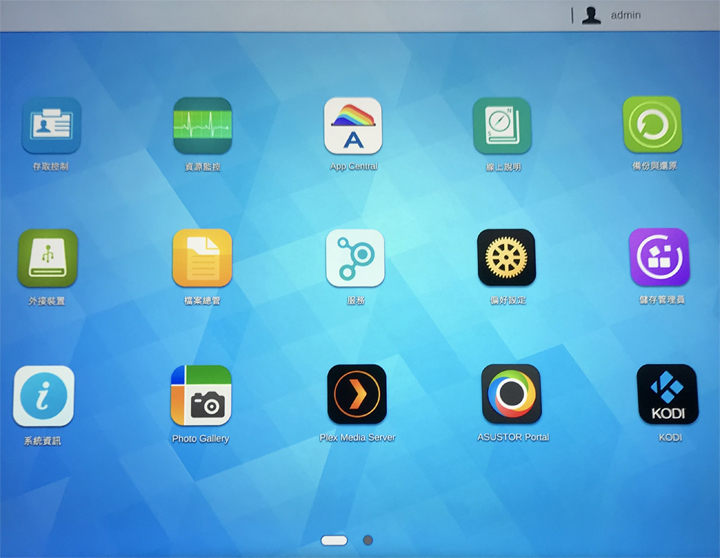
Task: Open the 偏好設定 settings gear icon
Action: [x=506, y=257]
